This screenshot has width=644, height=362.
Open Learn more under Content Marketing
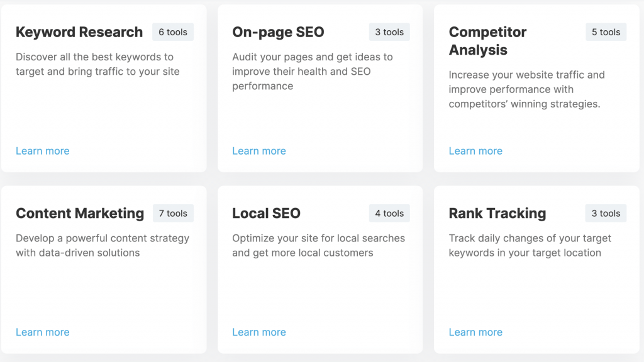43,332
